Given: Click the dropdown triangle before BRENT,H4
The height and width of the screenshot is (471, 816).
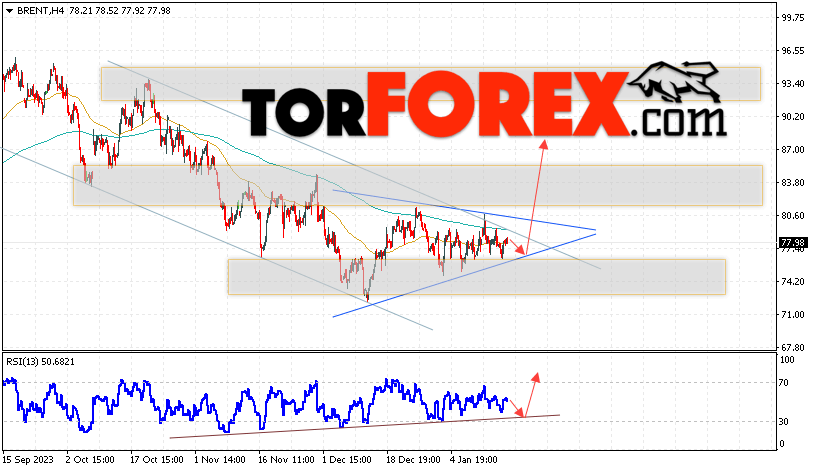Looking at the screenshot, I should click(x=9, y=11).
